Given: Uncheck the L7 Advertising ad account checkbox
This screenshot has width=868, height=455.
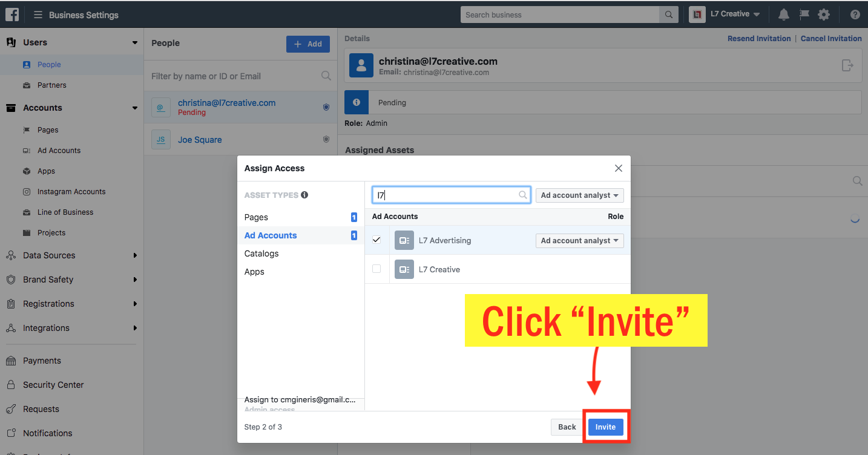Looking at the screenshot, I should click(376, 240).
